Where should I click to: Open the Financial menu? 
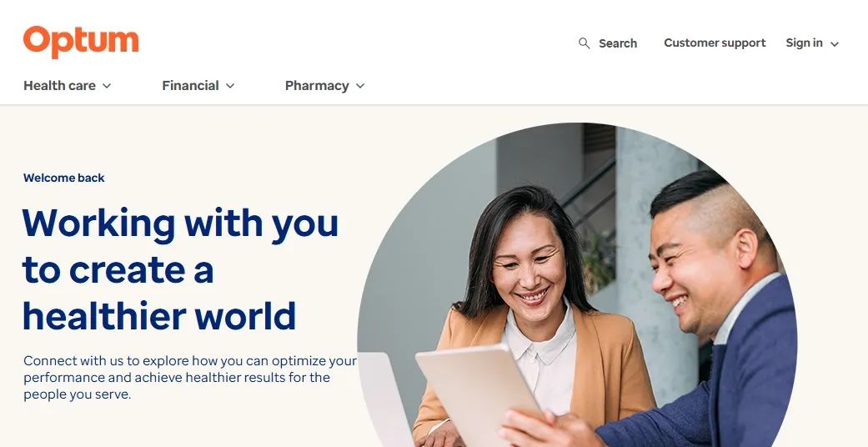point(190,85)
